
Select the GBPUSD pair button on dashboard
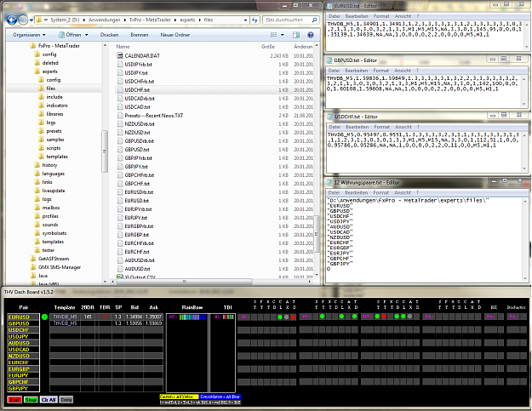point(24,323)
